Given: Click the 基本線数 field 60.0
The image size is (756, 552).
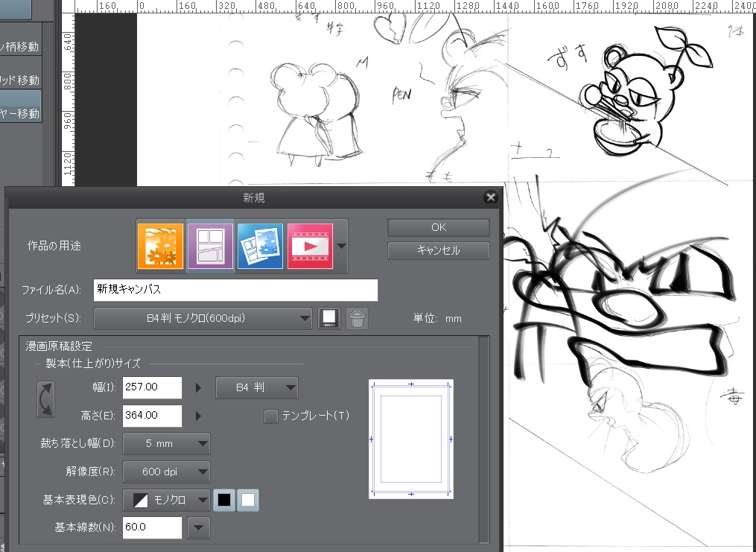Looking at the screenshot, I should [x=152, y=527].
